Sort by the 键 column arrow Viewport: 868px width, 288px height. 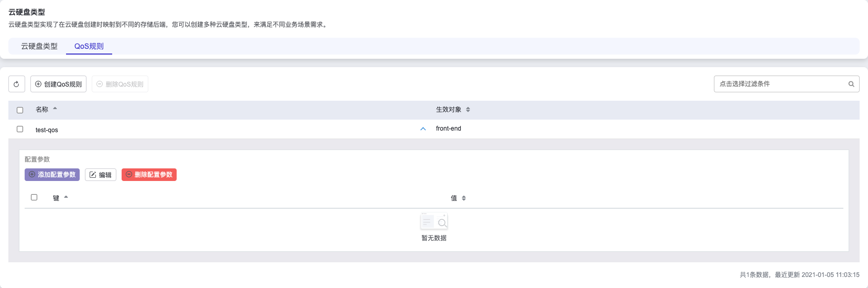[x=66, y=198]
